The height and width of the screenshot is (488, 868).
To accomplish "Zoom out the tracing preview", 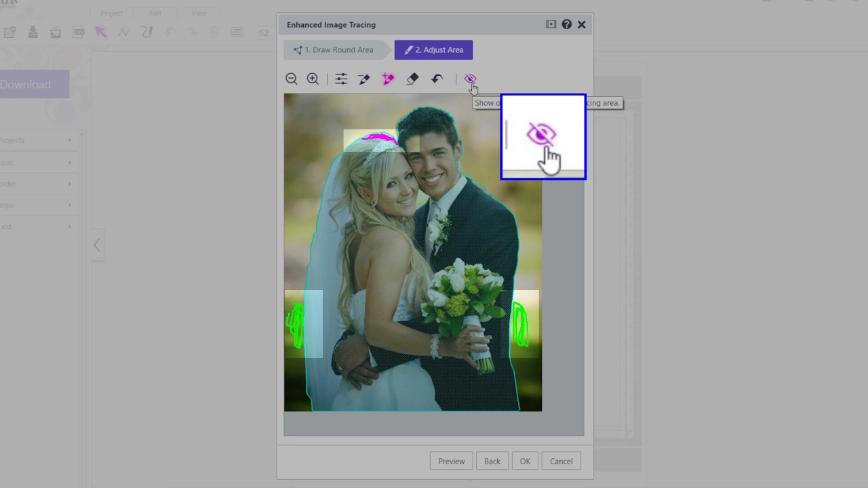I will tap(292, 79).
